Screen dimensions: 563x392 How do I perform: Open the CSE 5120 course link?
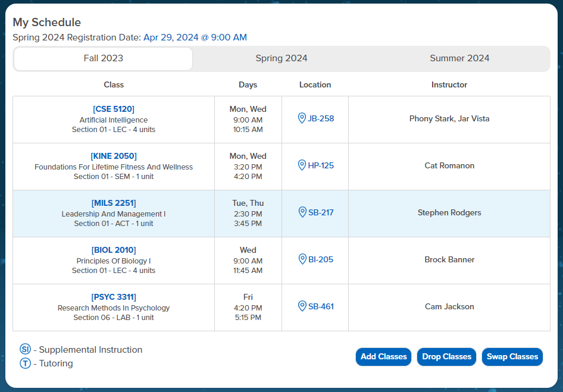pos(114,109)
